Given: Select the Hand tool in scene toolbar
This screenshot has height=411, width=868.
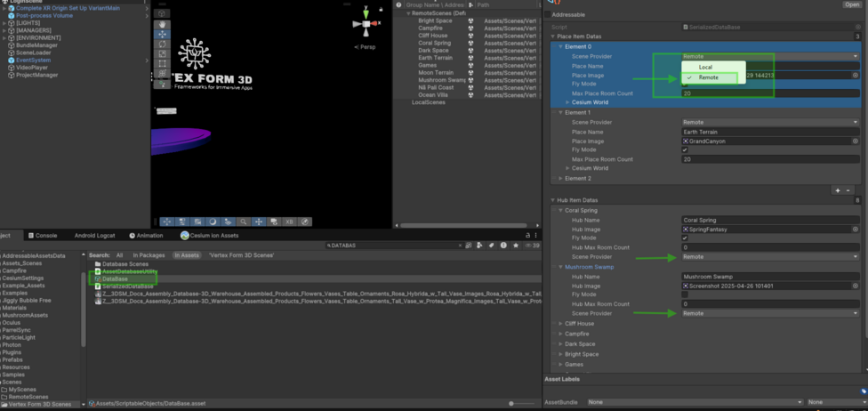Looking at the screenshot, I should pyautogui.click(x=162, y=24).
